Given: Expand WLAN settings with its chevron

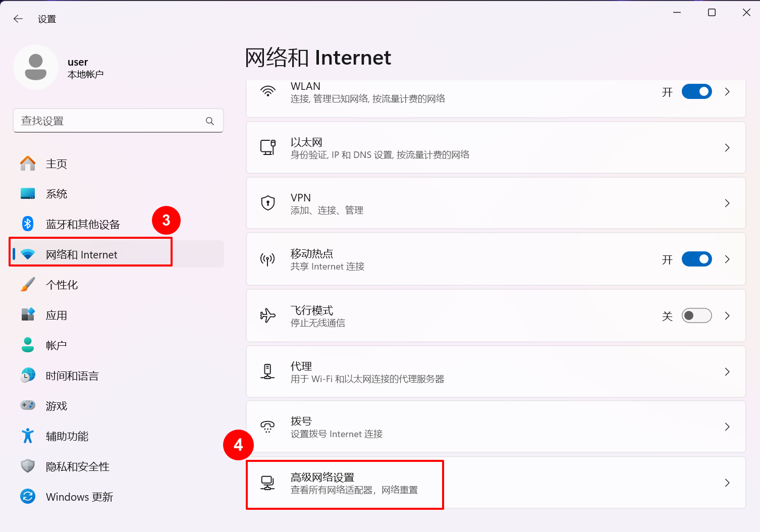Looking at the screenshot, I should (727, 91).
